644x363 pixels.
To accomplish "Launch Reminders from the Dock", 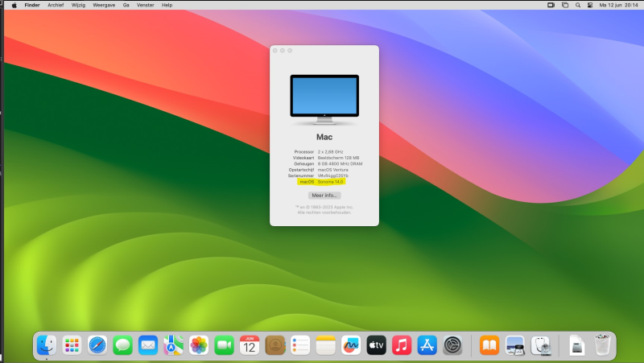I will click(x=300, y=345).
